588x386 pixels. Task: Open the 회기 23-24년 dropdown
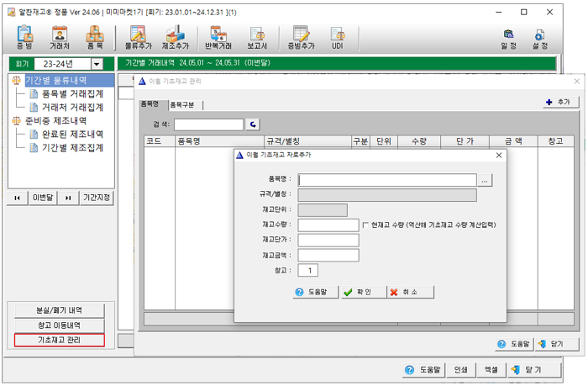[97, 64]
